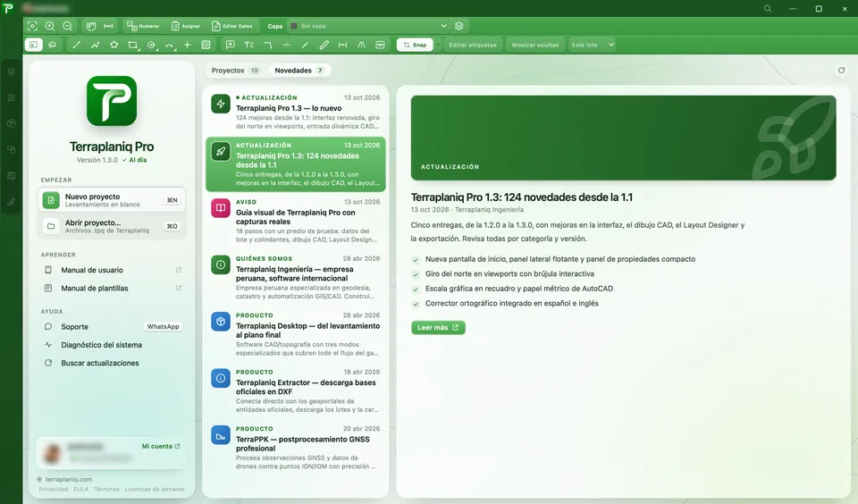Select the offset curve tool
The width and height of the screenshot is (858, 504).
(x=361, y=45)
